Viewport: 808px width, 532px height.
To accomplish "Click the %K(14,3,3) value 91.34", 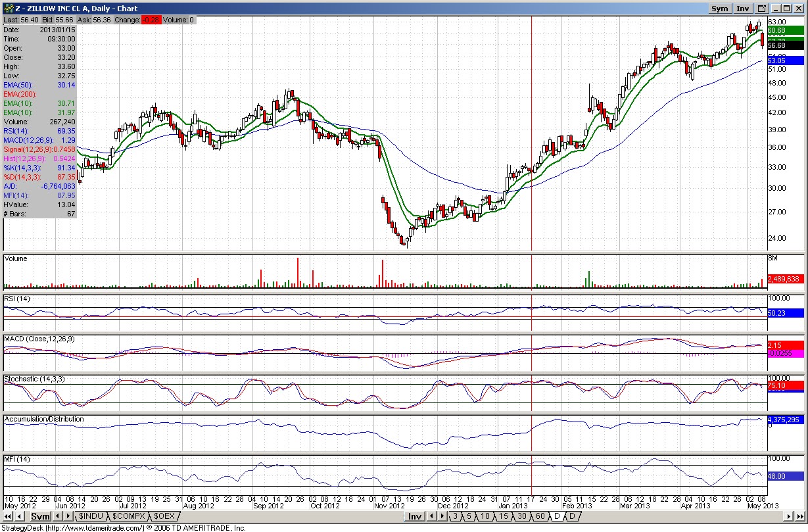I will 66,168.
